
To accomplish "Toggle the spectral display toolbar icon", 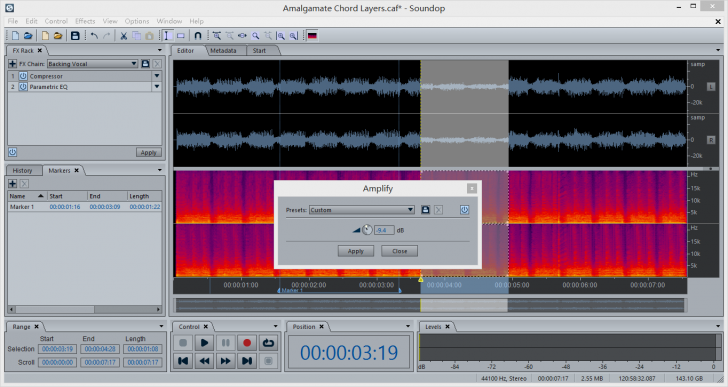I will coord(312,36).
